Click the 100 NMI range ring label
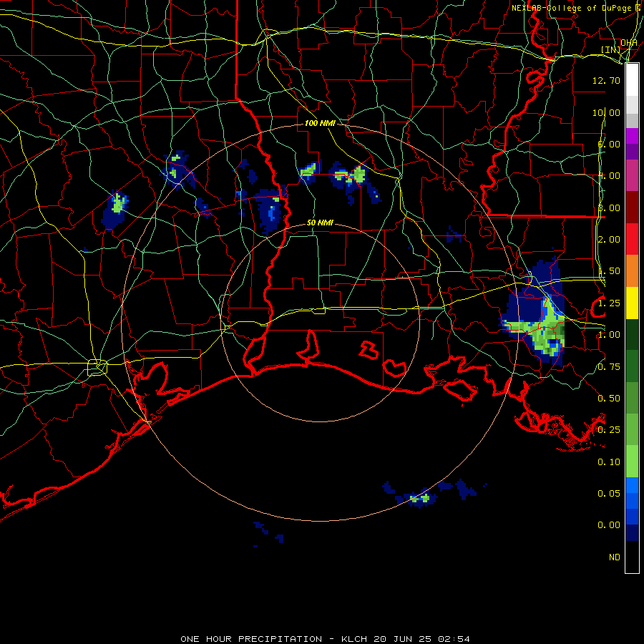 click(320, 123)
